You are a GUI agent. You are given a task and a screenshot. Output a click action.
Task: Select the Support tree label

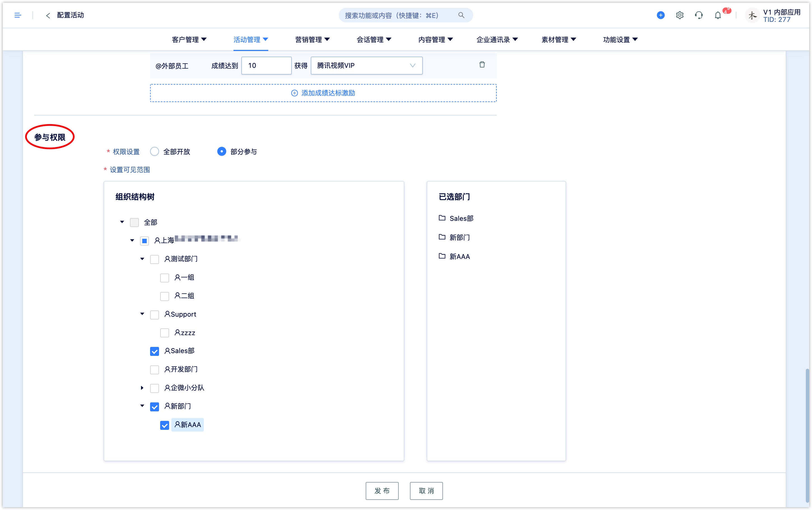(180, 314)
